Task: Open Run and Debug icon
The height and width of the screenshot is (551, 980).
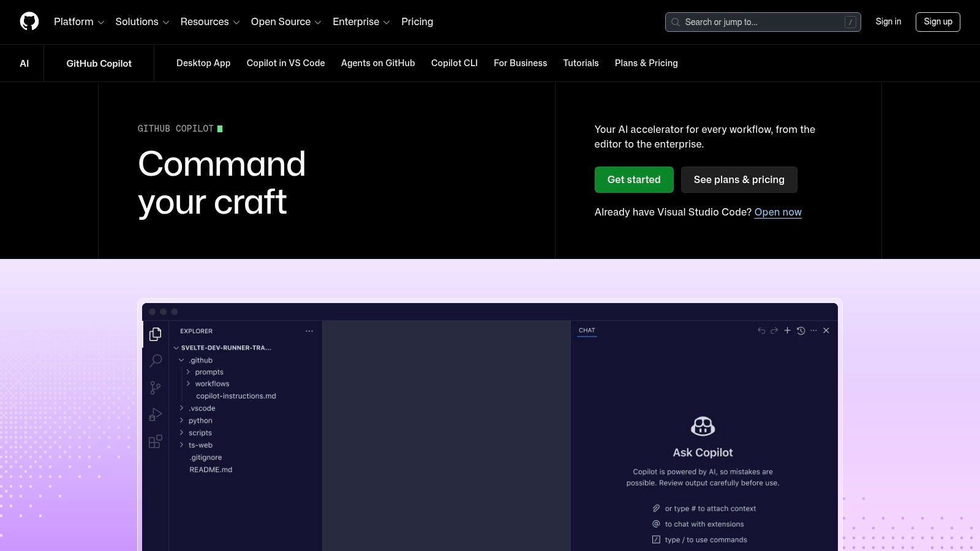Action: 156,414
